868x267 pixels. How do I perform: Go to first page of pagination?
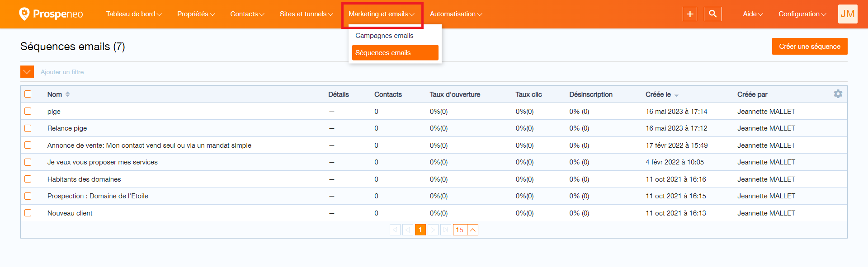[395, 230]
